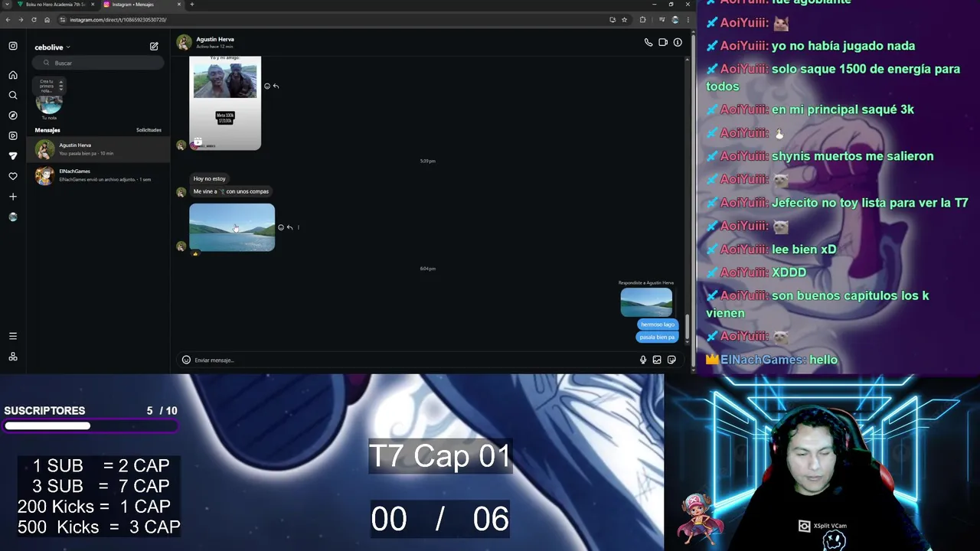Open the sticker or GIF picker icon
Image resolution: width=980 pixels, height=551 pixels.
[671, 360]
